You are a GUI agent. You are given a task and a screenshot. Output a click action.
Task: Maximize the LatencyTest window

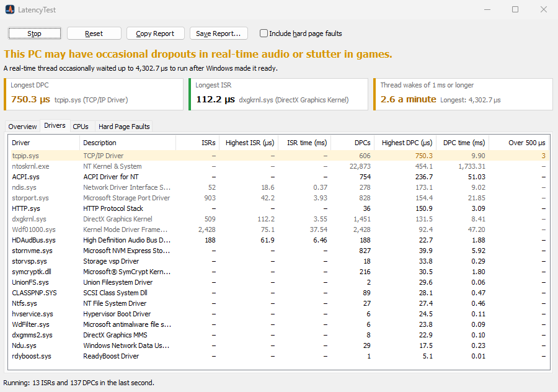click(x=515, y=9)
